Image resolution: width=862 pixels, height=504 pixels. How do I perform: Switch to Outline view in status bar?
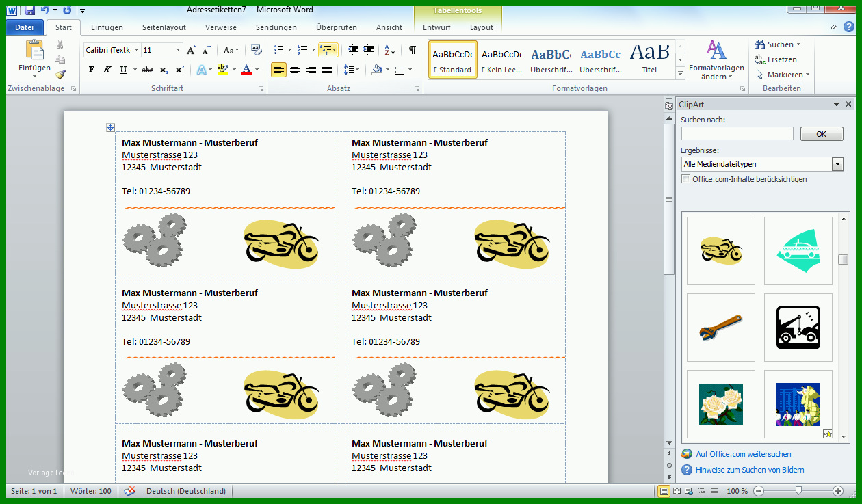point(701,491)
